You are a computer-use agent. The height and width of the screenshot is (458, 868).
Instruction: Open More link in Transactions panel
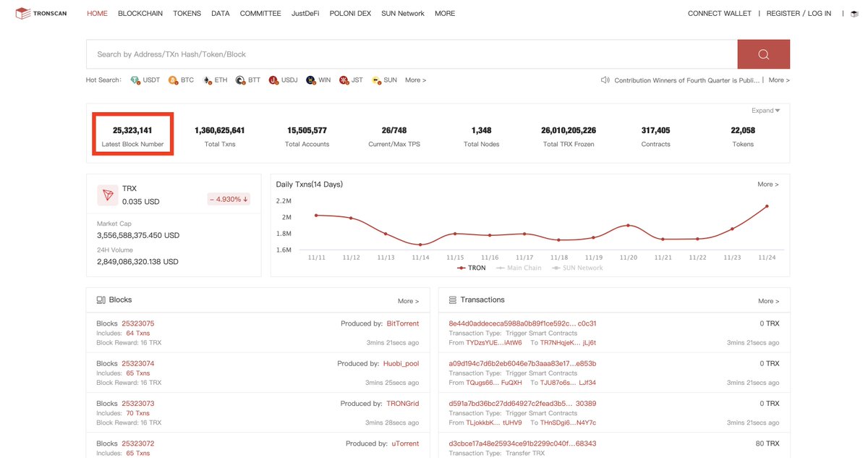click(768, 301)
